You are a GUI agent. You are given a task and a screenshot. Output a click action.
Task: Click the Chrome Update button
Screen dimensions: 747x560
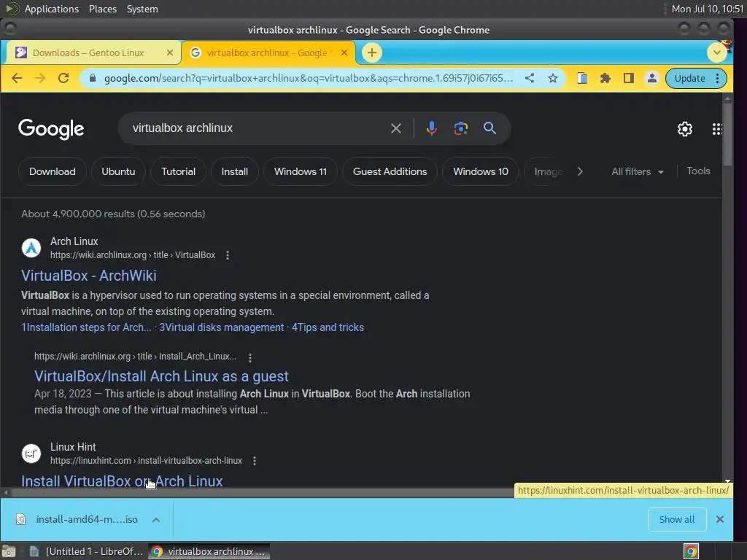tap(689, 78)
